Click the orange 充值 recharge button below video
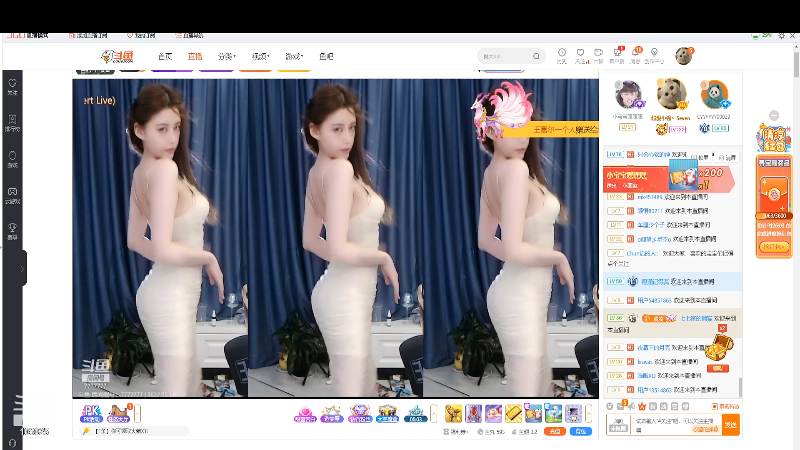Screen dimensions: 800x450 point(555,432)
